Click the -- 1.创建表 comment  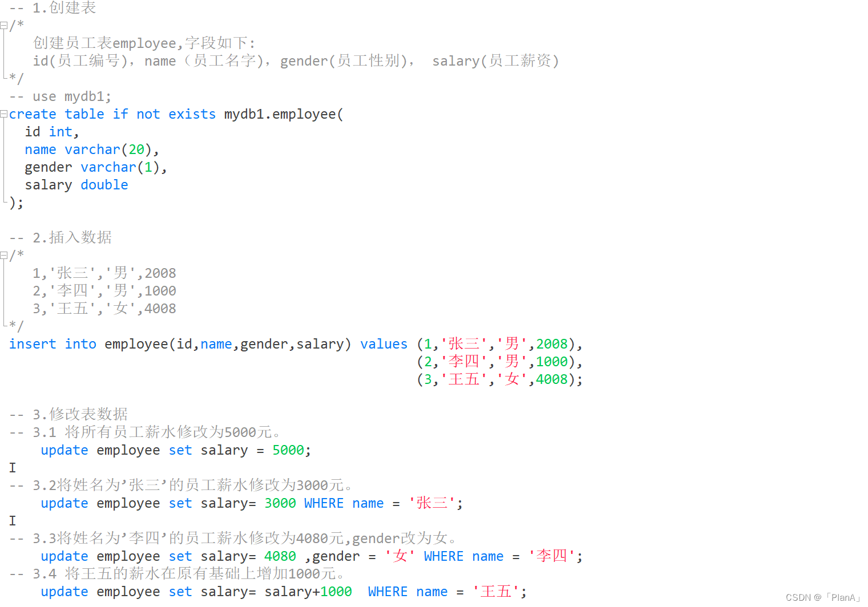tap(53, 8)
